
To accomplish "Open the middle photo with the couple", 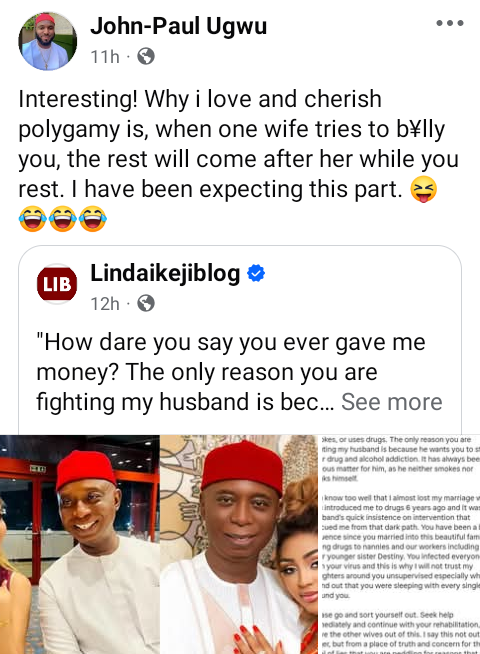I will (239, 544).
